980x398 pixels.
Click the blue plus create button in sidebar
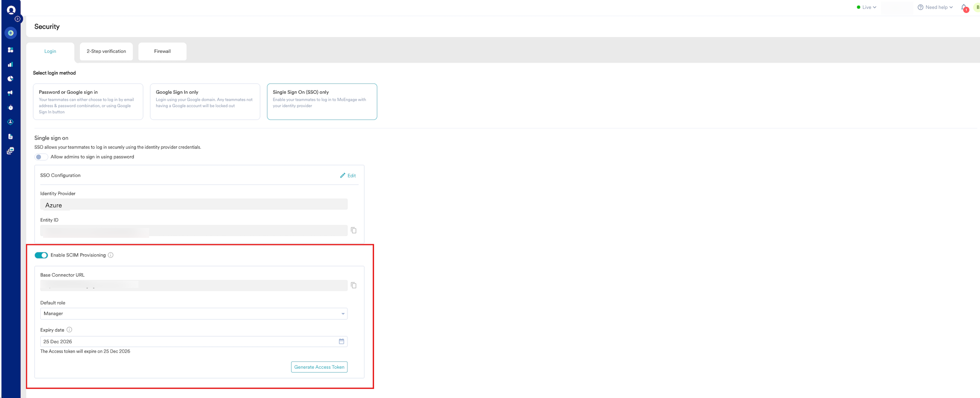11,33
